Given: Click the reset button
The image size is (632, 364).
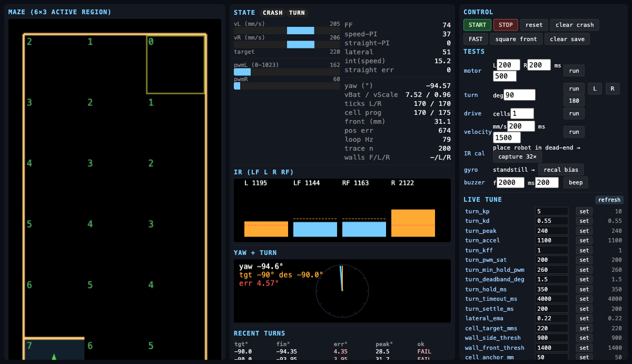Looking at the screenshot, I should (534, 25).
